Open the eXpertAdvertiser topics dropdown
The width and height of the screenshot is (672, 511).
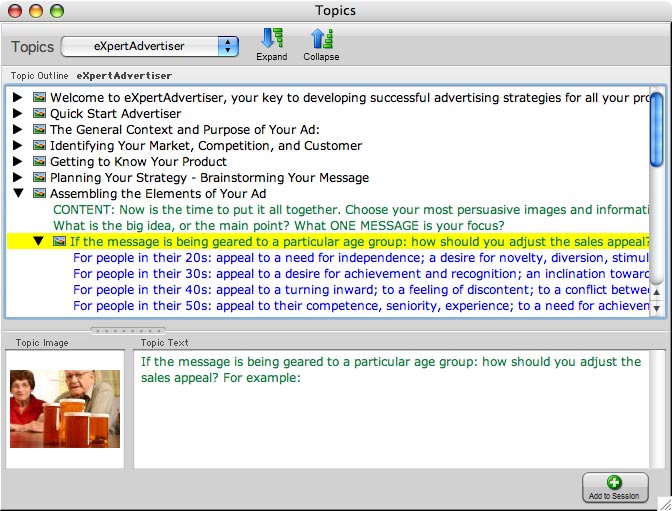pyautogui.click(x=150, y=46)
